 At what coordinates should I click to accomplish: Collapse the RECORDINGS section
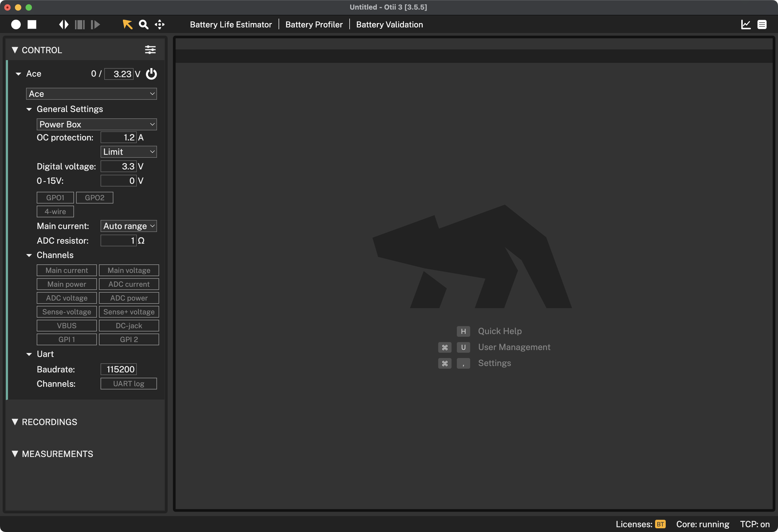[x=15, y=422]
